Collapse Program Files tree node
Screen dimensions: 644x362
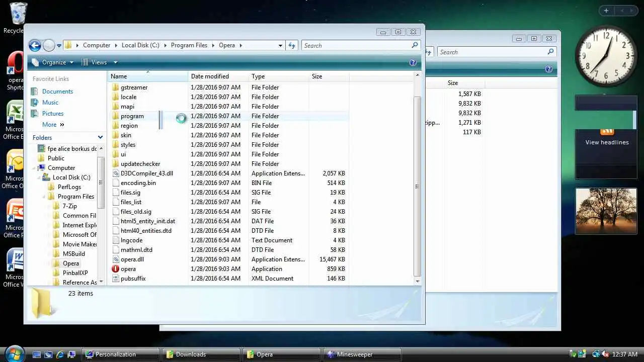(x=44, y=197)
